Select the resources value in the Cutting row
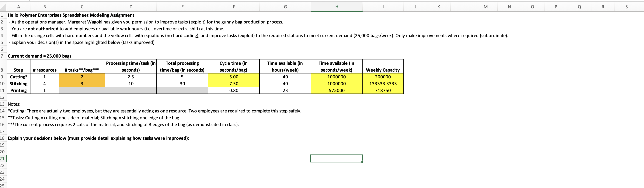This screenshot has height=188, width=644. (44, 77)
